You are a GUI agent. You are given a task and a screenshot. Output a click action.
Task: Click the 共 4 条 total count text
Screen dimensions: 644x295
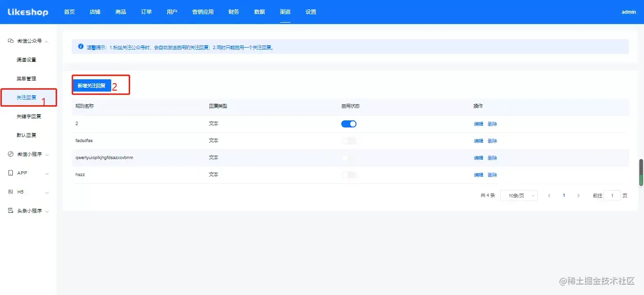pyautogui.click(x=488, y=195)
